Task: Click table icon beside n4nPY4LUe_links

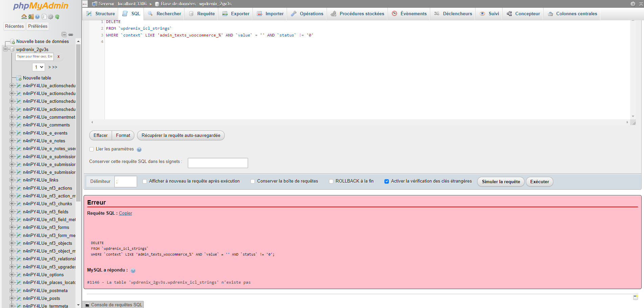Action: pos(19,180)
